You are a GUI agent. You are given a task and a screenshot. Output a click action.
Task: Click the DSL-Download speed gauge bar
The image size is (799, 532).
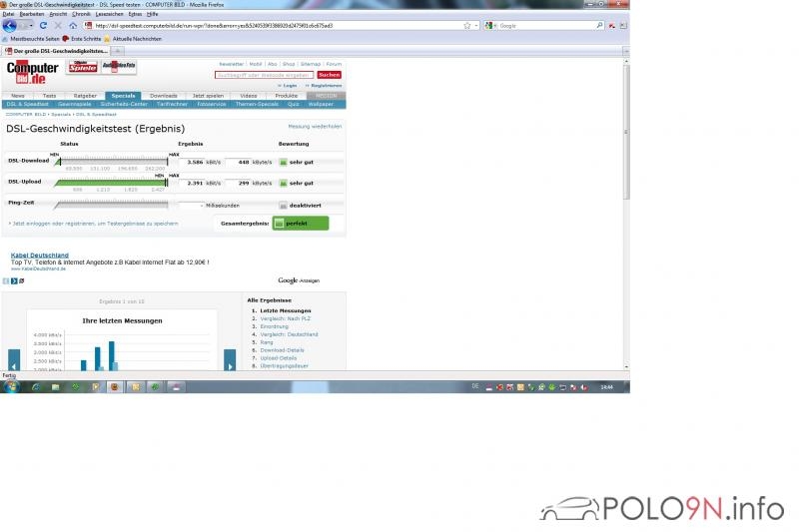click(112, 161)
